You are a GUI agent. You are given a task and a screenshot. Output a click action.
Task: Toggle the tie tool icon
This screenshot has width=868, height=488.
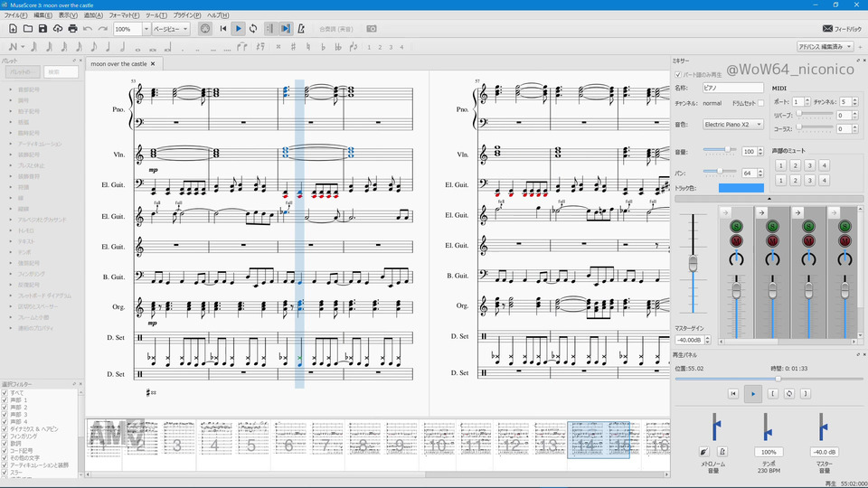point(242,48)
